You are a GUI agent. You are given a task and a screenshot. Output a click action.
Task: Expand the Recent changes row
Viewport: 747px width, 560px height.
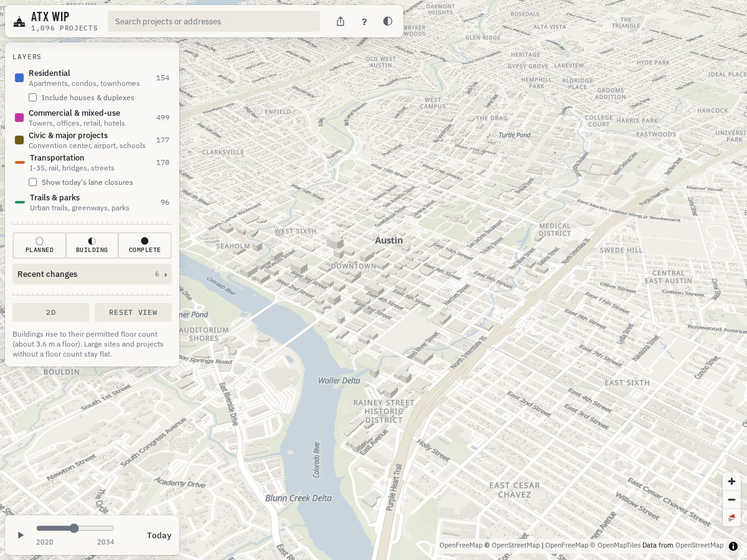(92, 274)
